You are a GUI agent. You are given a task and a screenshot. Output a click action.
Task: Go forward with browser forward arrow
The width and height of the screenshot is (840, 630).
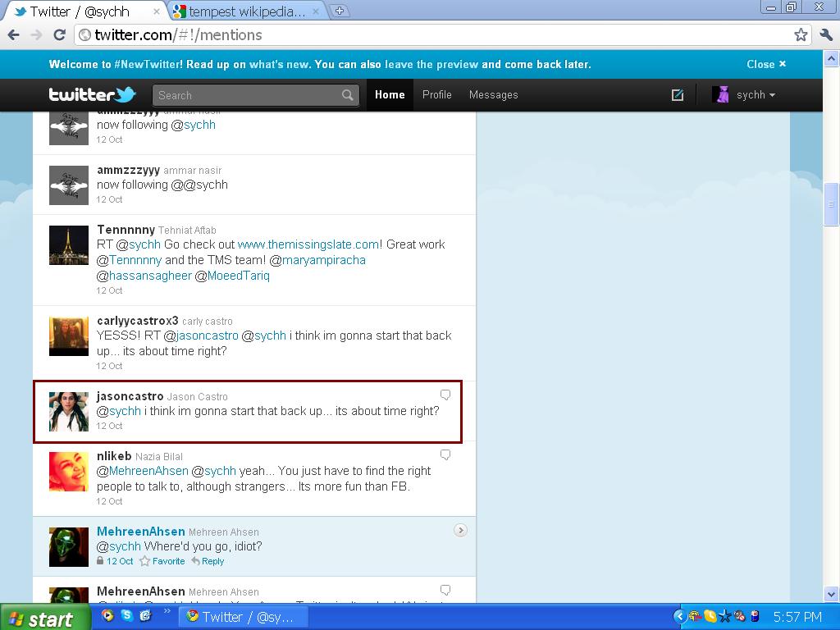(36, 34)
